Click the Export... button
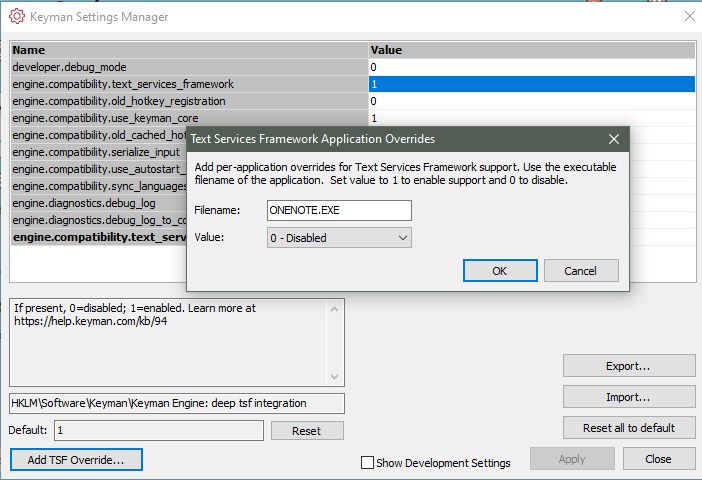The image size is (702, 480). pos(629,366)
